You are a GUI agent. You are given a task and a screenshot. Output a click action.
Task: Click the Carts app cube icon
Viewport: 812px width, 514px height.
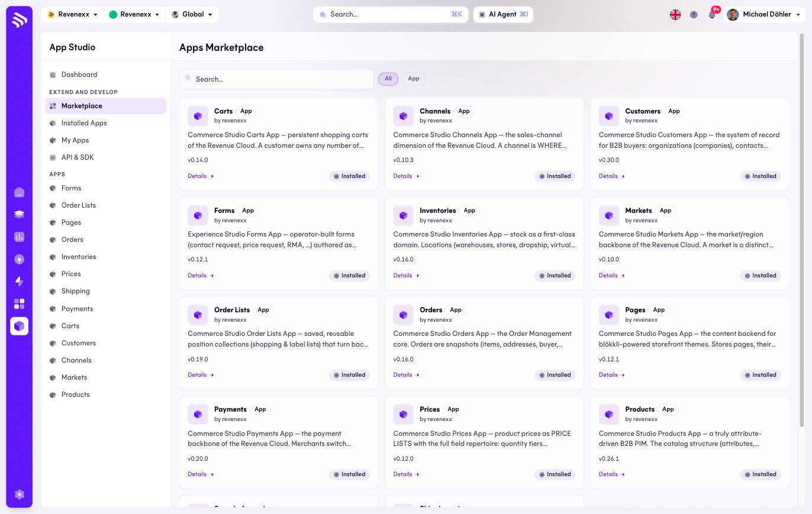click(198, 116)
